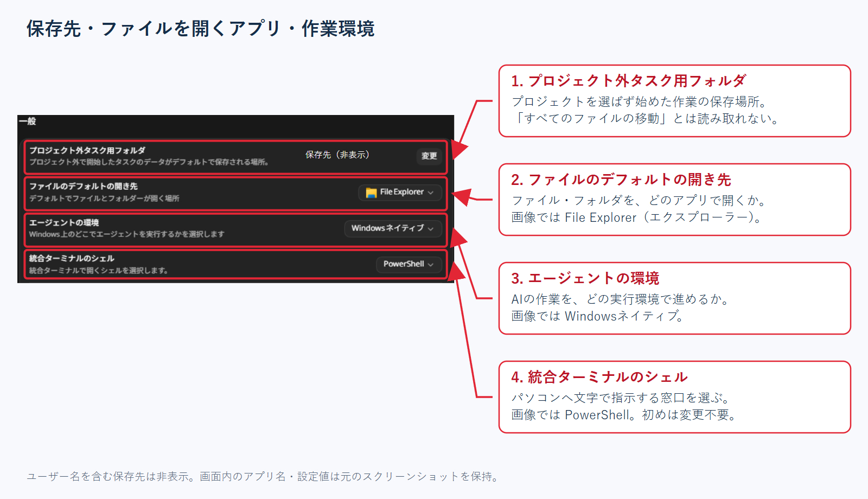The height and width of the screenshot is (499, 868).
Task: Click the description starting Windows上のどこでエージェント
Action: [126, 234]
